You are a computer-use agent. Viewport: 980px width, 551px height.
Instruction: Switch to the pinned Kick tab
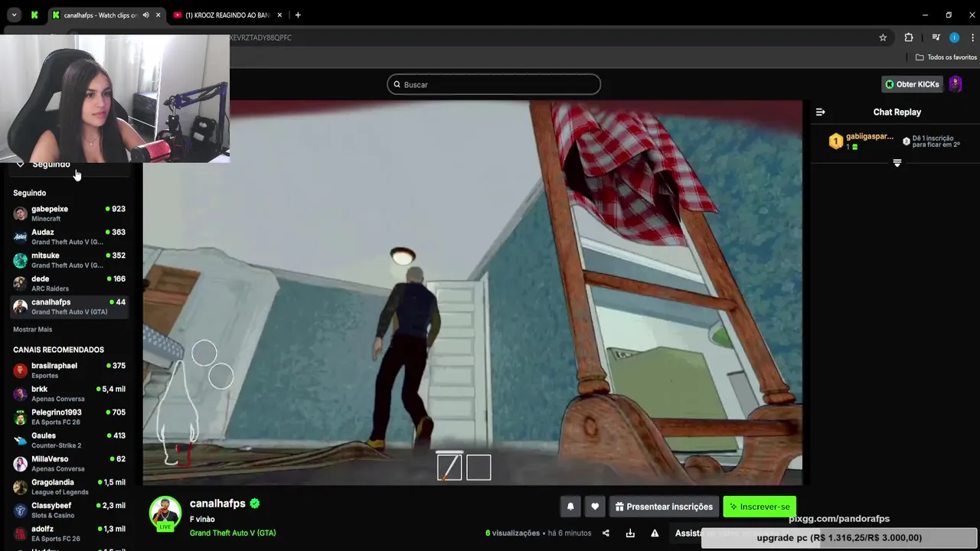pyautogui.click(x=34, y=15)
